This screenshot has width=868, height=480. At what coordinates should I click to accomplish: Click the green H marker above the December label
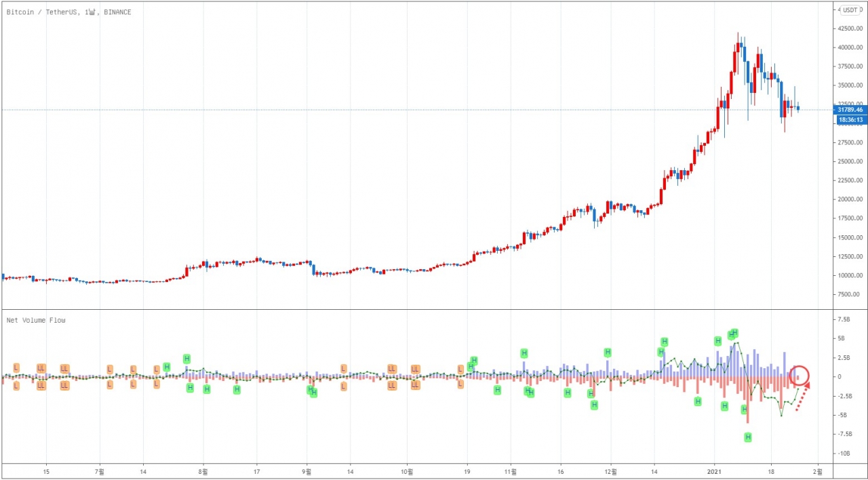point(608,352)
